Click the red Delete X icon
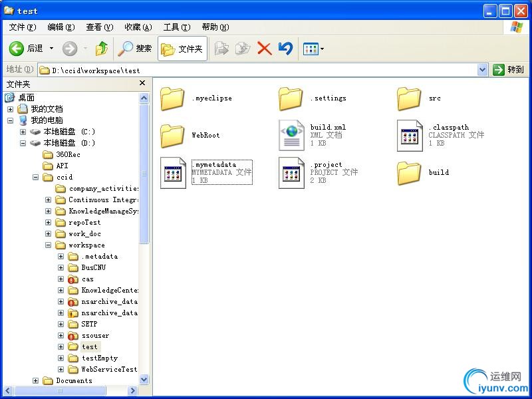 [264, 49]
